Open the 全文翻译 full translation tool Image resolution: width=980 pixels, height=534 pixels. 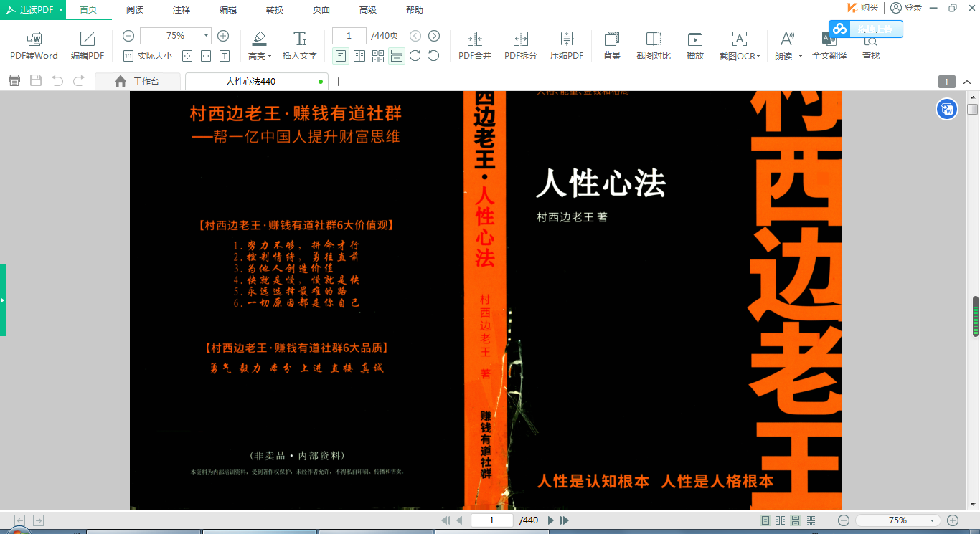tap(829, 46)
